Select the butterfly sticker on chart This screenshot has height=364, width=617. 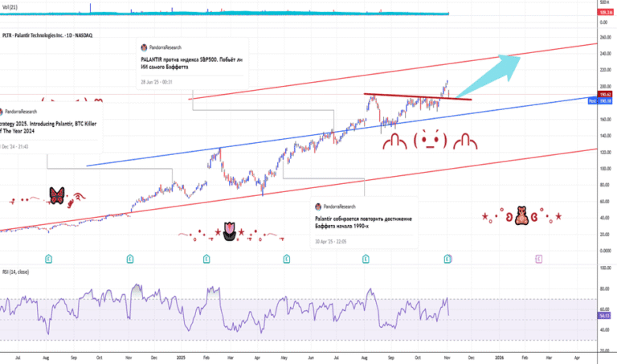point(57,195)
